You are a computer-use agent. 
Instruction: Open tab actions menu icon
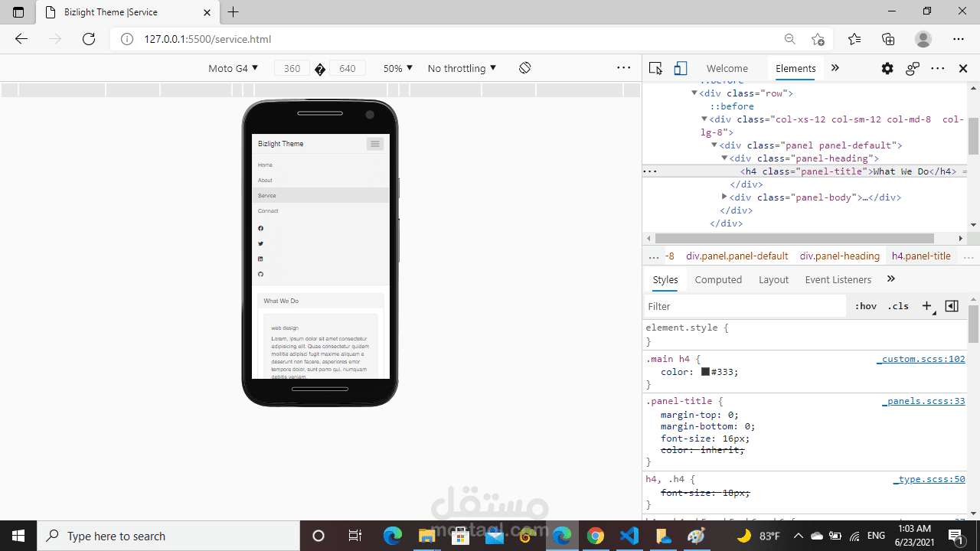pos(18,12)
